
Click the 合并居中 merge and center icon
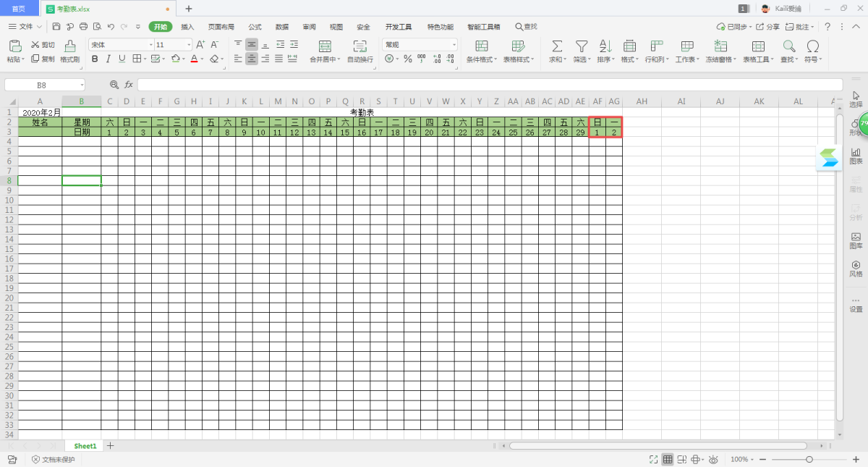pyautogui.click(x=325, y=46)
